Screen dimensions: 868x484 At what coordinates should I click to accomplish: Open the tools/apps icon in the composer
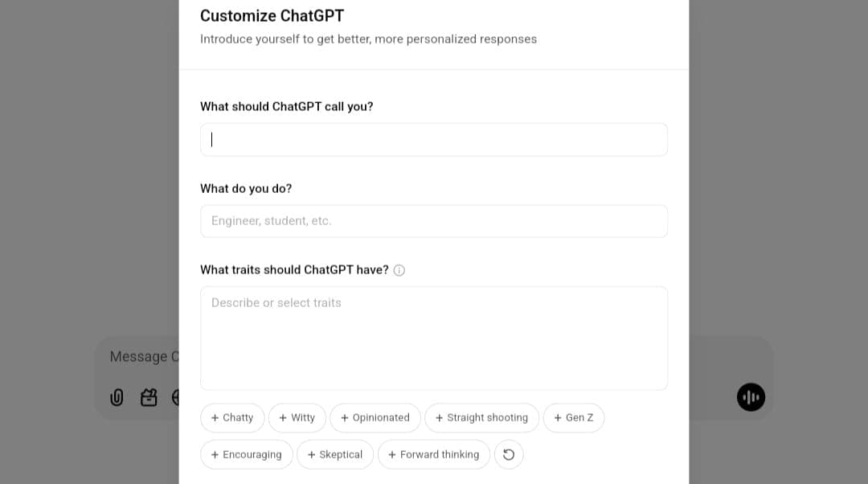[x=149, y=397]
